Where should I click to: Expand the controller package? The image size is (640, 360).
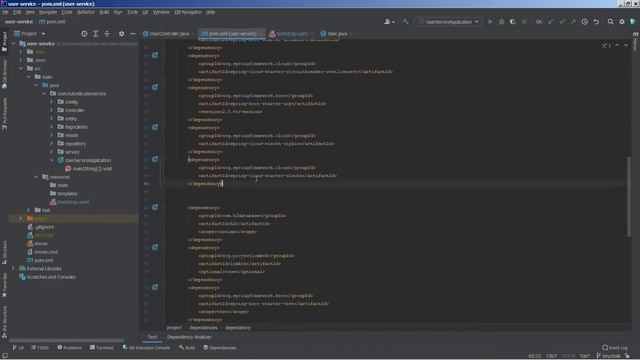51,110
